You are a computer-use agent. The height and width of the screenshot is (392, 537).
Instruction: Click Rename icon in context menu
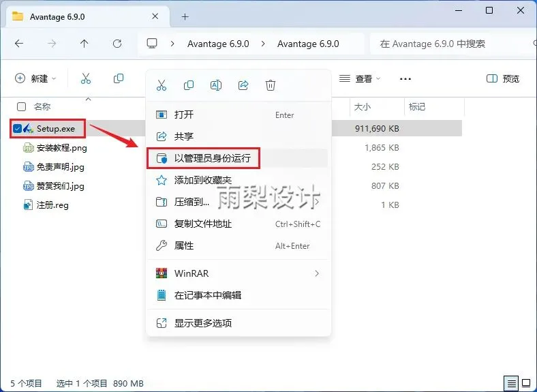(216, 85)
